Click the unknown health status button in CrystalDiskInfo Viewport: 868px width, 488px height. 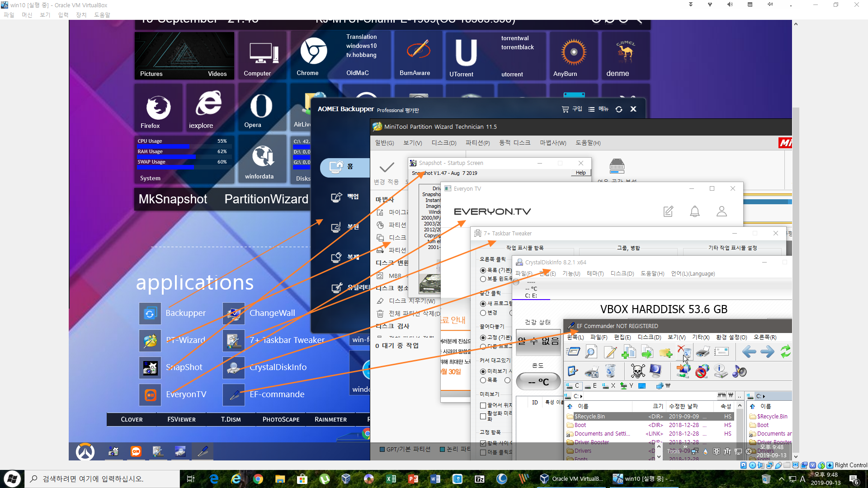pos(538,341)
